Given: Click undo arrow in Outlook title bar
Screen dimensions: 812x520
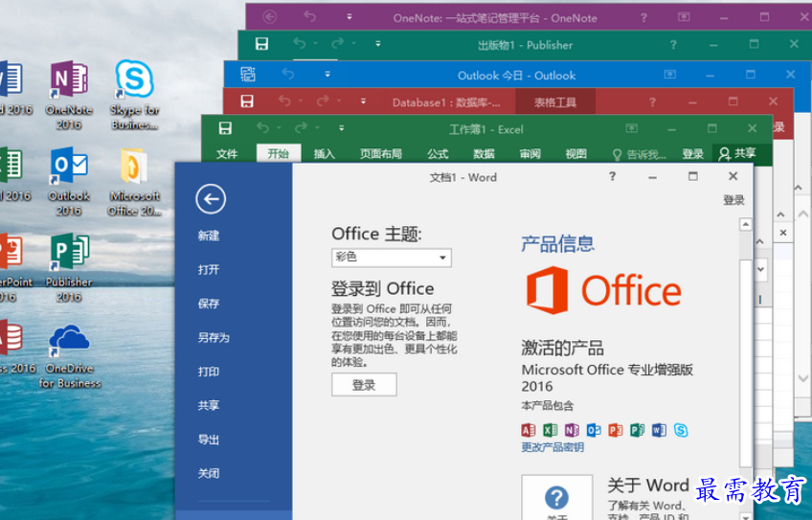Looking at the screenshot, I should point(288,74).
